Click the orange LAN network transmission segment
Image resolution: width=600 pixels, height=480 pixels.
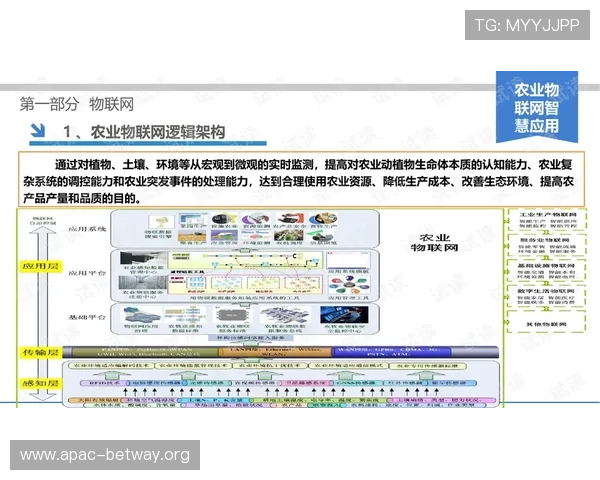(276, 352)
